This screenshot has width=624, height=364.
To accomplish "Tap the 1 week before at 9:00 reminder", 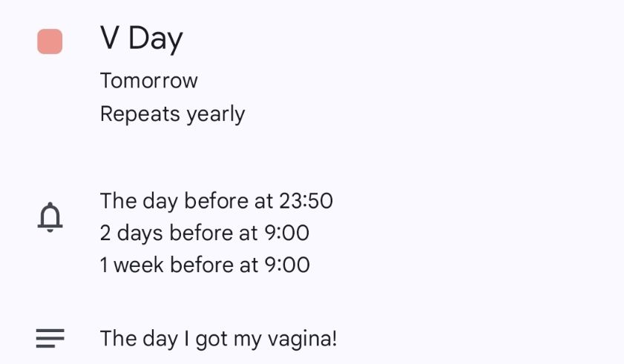I will pyautogui.click(x=205, y=265).
